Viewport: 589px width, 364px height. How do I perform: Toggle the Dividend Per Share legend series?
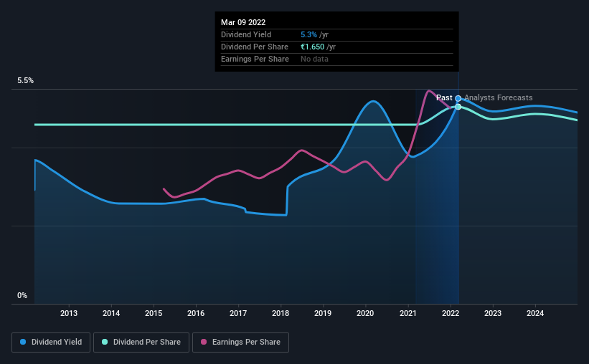pos(143,343)
